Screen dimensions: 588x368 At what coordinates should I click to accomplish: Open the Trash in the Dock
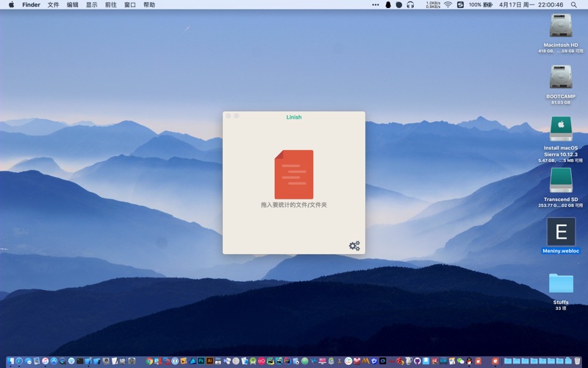(577, 361)
